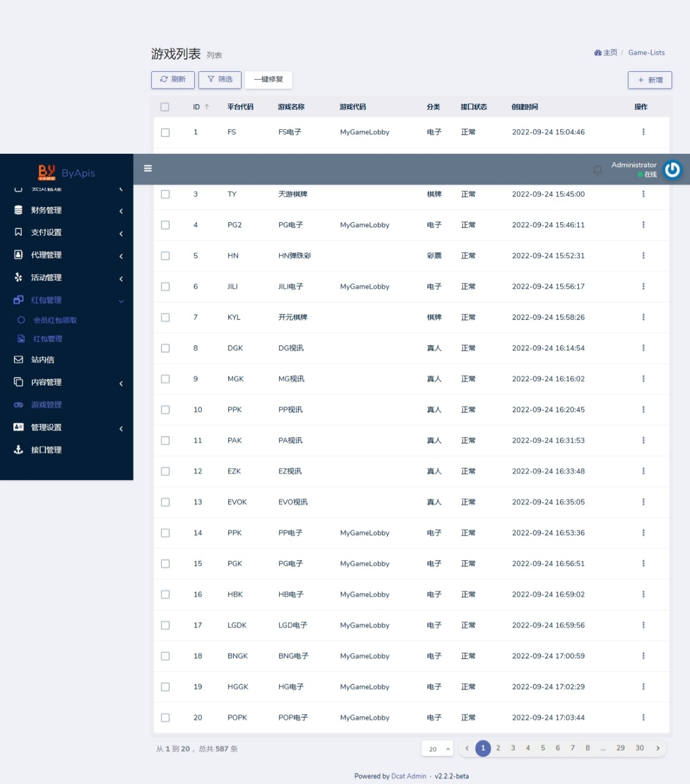Open 游戏管理 in the sidebar
690x784 pixels.
[x=46, y=405]
